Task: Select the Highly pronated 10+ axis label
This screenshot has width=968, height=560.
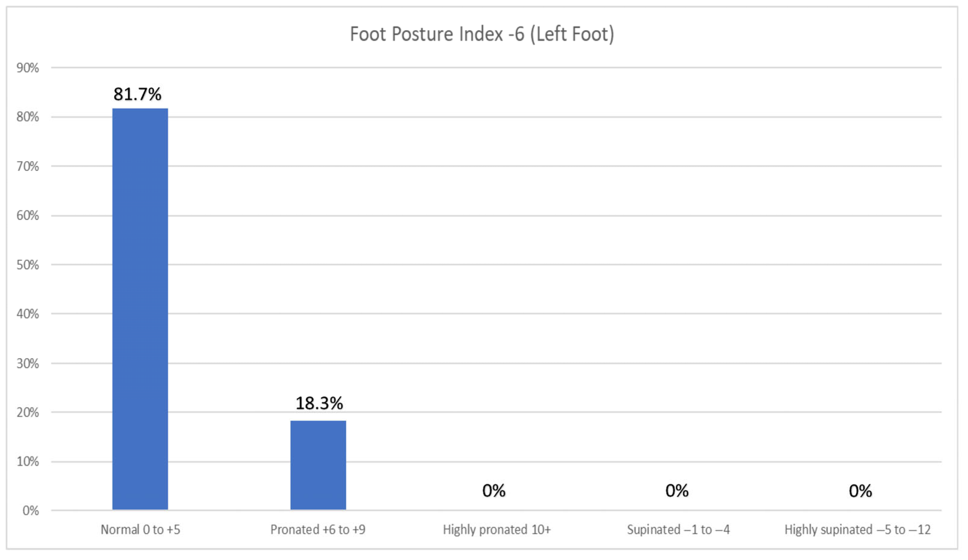Action: click(497, 530)
